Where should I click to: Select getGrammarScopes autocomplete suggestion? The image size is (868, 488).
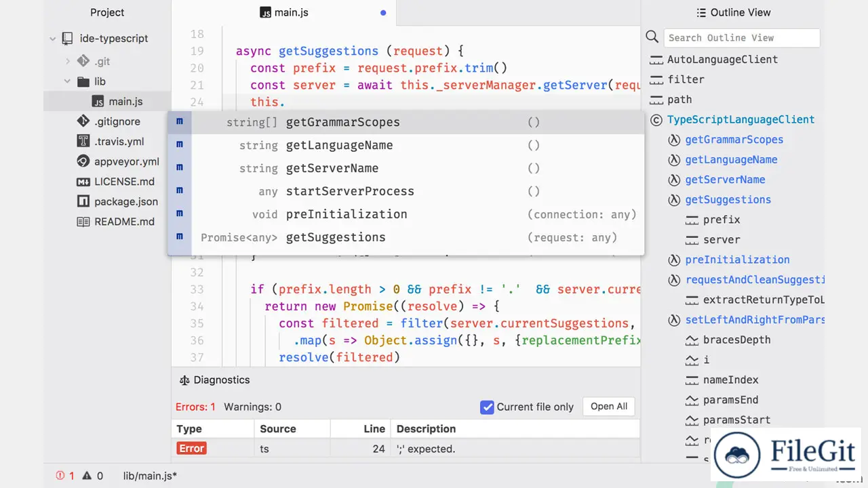click(x=406, y=122)
